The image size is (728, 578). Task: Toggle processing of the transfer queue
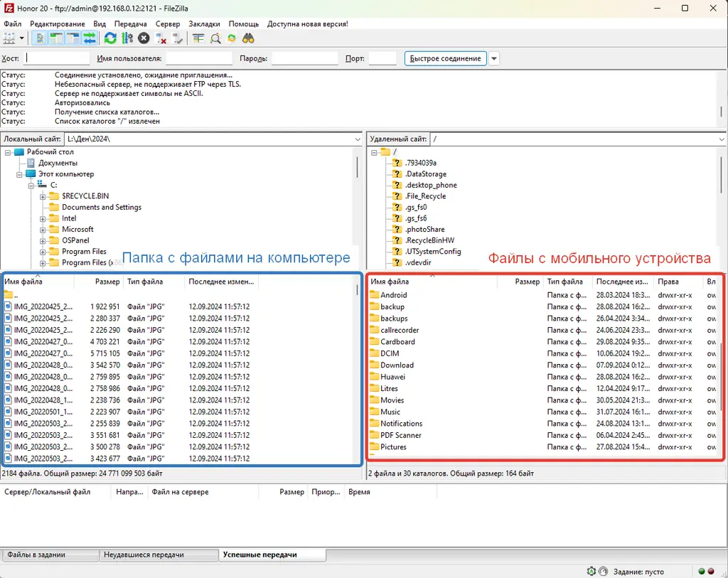pyautogui.click(x=127, y=38)
